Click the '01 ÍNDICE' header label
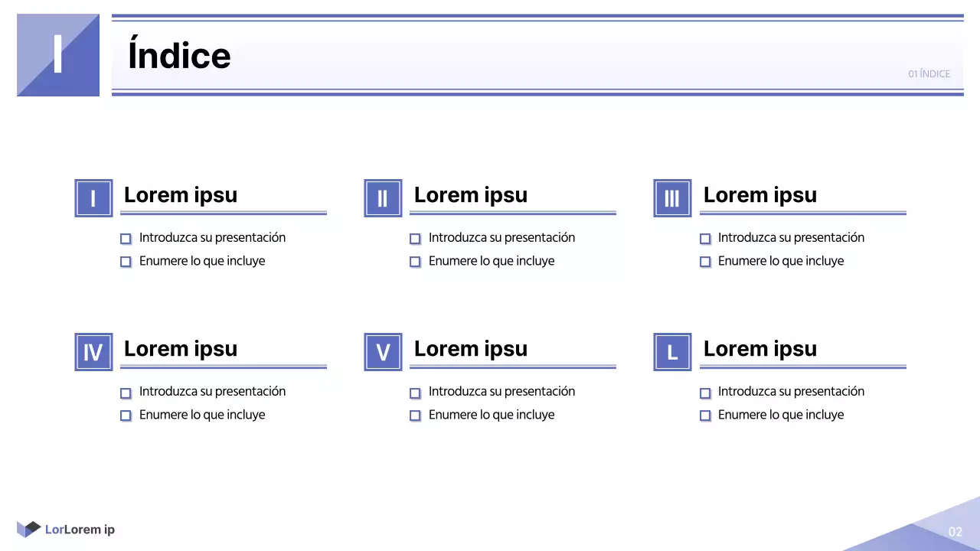980x551 pixels. coord(929,74)
